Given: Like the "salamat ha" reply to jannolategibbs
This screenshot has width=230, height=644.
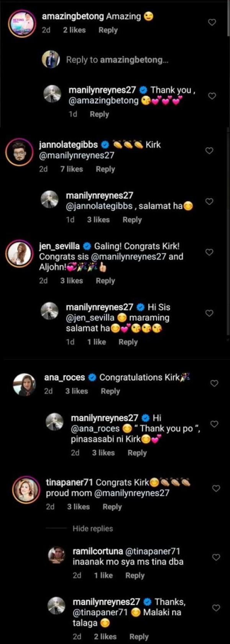Looking at the screenshot, I should 209,201.
